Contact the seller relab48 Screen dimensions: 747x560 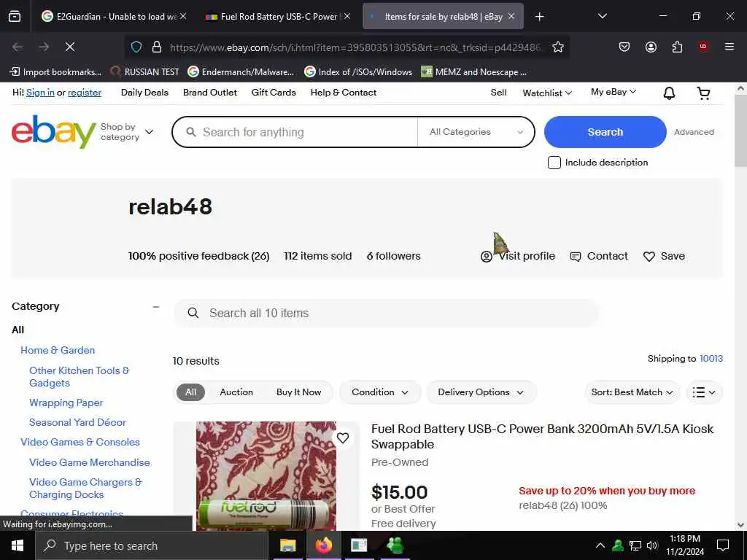[599, 256]
